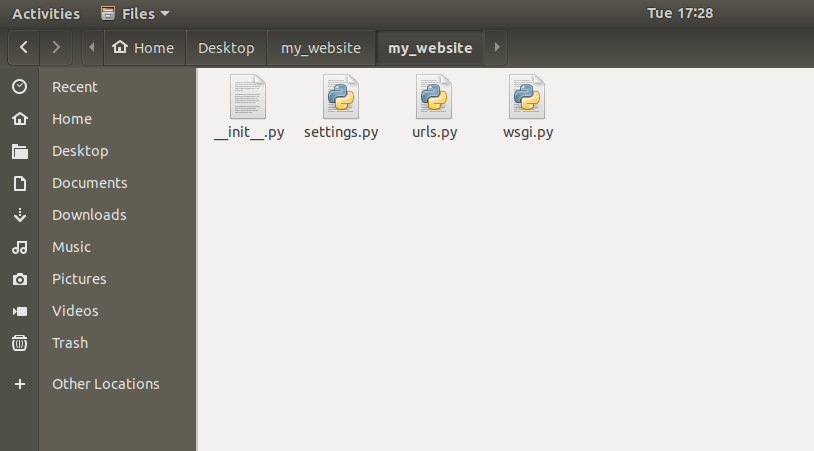Open Desktop in the path bar
814x451 pixels.
point(226,48)
